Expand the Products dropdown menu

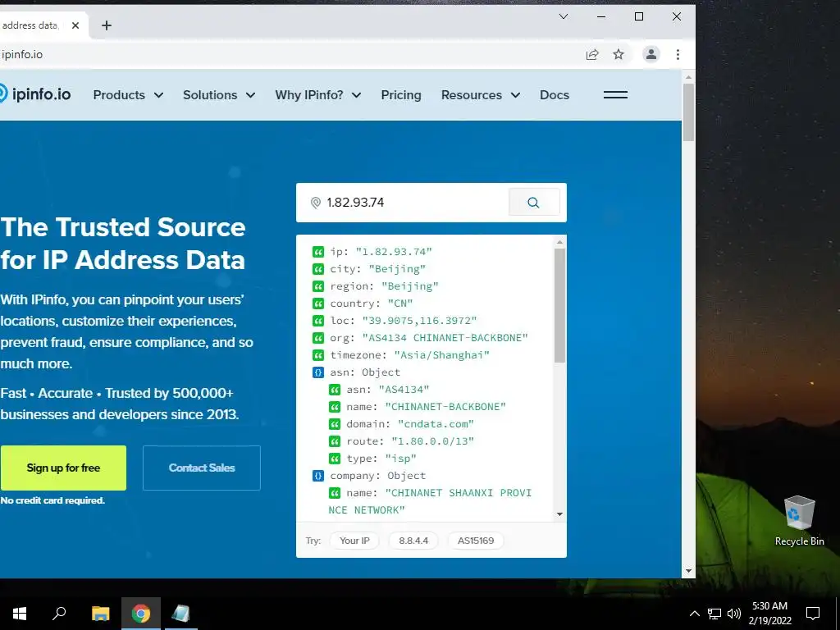(128, 95)
